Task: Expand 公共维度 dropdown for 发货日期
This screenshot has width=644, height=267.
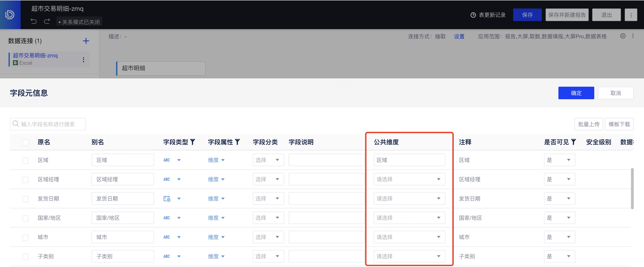Action: click(x=409, y=198)
